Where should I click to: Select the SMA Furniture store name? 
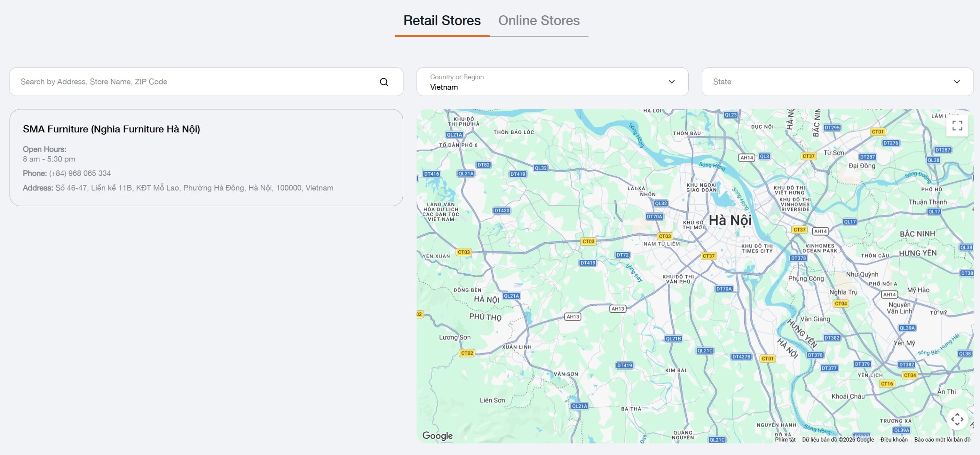tap(111, 129)
